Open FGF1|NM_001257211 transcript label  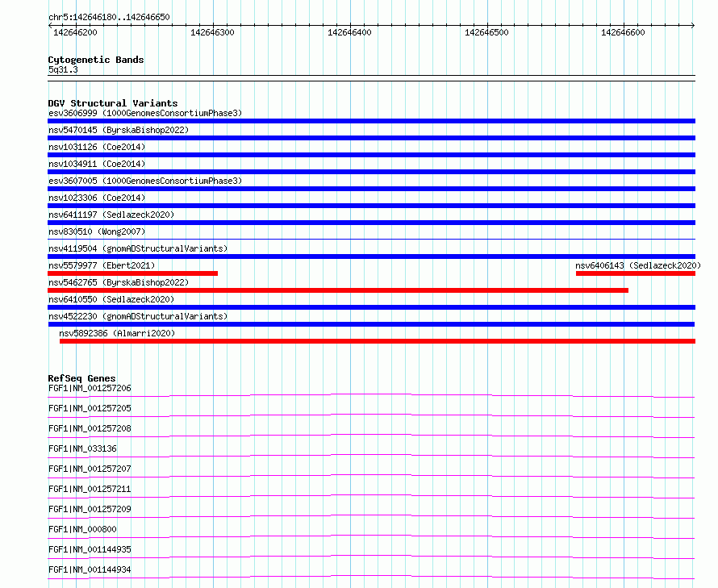[x=90, y=489]
